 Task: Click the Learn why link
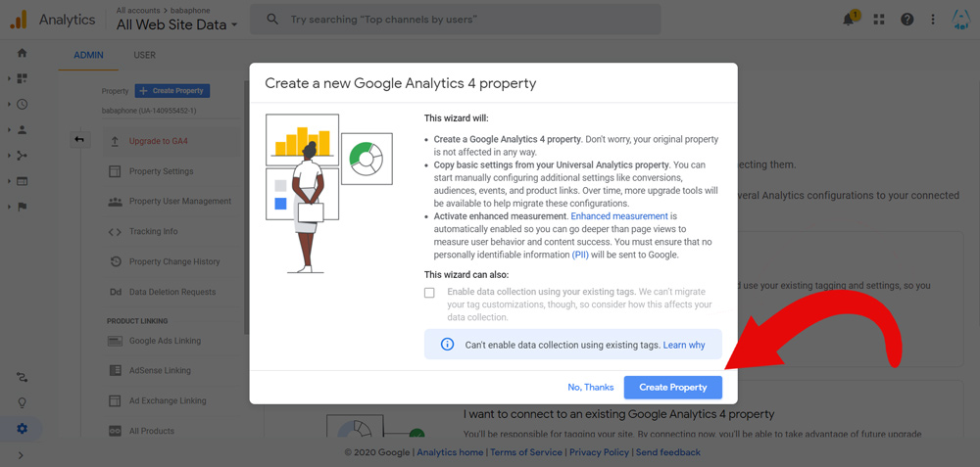[684, 345]
